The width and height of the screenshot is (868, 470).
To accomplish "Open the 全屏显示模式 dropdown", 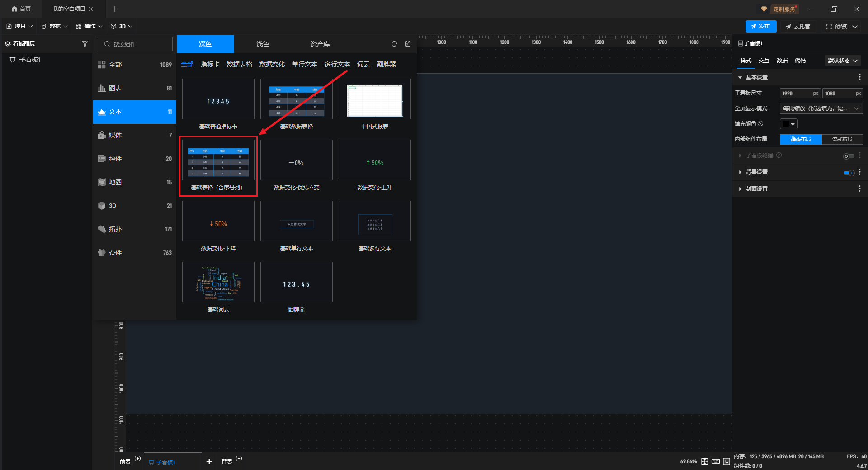I will pyautogui.click(x=821, y=108).
